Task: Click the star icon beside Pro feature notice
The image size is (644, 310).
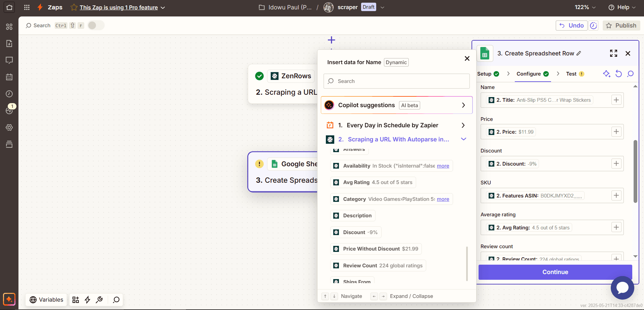Action: 74,7
